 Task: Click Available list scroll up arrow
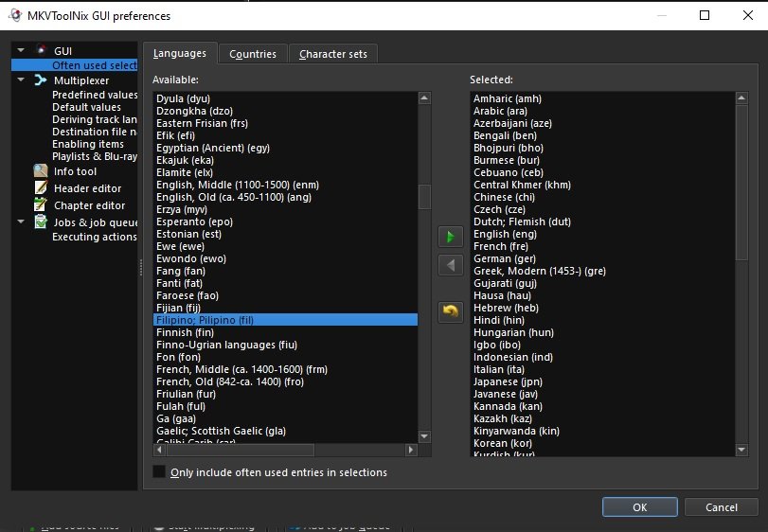424,98
